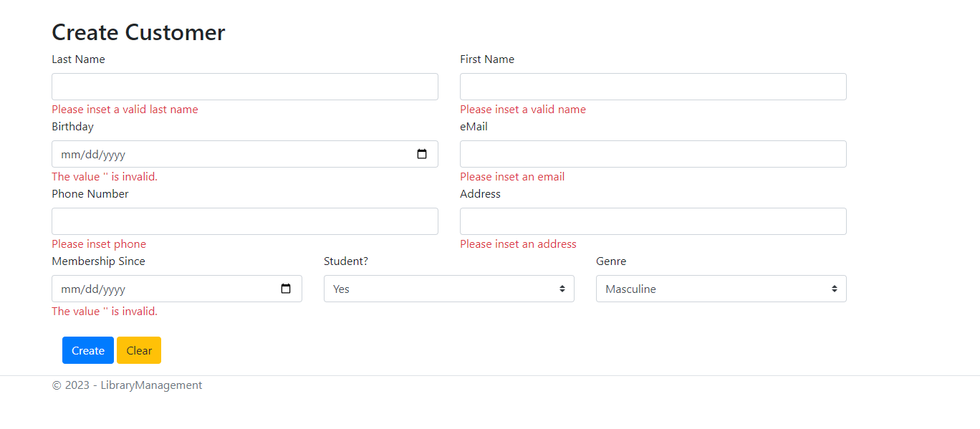Click the Please inset an email warning
The width and height of the screenshot is (980, 429).
(x=511, y=176)
